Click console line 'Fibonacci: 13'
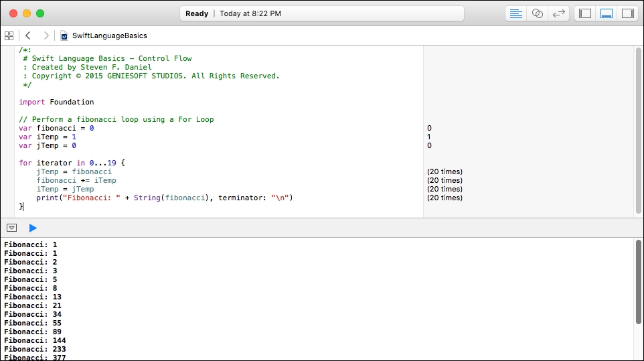Screen dimensions: 644x361 pos(33,297)
